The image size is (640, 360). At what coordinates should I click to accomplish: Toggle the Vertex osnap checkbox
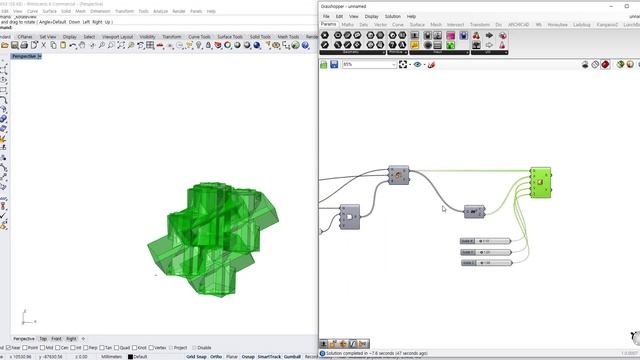click(x=151, y=348)
